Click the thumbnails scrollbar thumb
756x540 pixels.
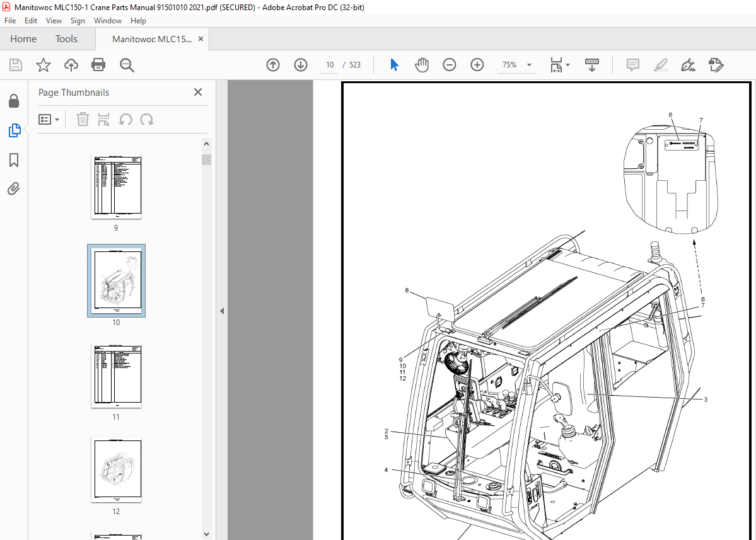[206, 159]
